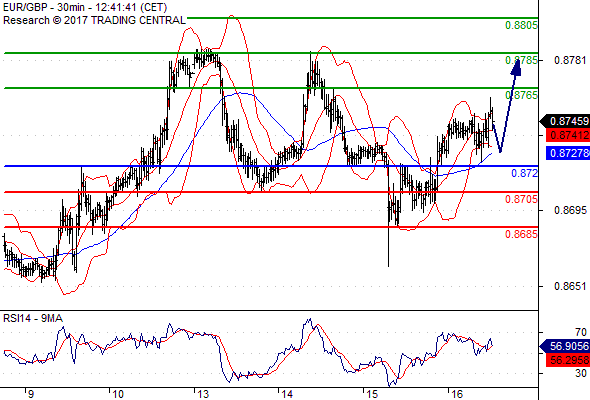Viewport: 590px width, 400px height.
Task: Click the blue 0.872 pivot label
Action: [x=524, y=173]
